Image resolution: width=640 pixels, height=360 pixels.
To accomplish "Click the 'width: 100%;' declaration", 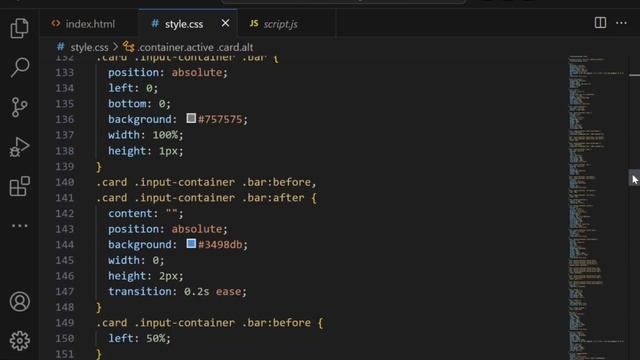I will click(146, 135).
